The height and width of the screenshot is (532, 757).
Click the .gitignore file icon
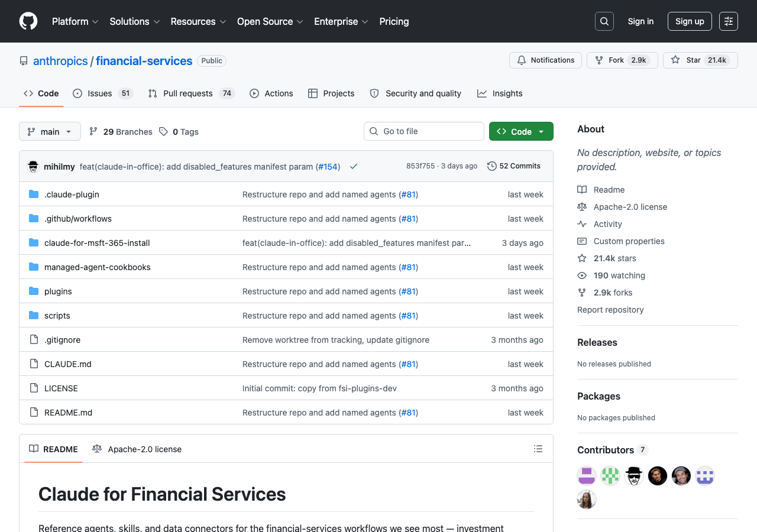tap(34, 340)
